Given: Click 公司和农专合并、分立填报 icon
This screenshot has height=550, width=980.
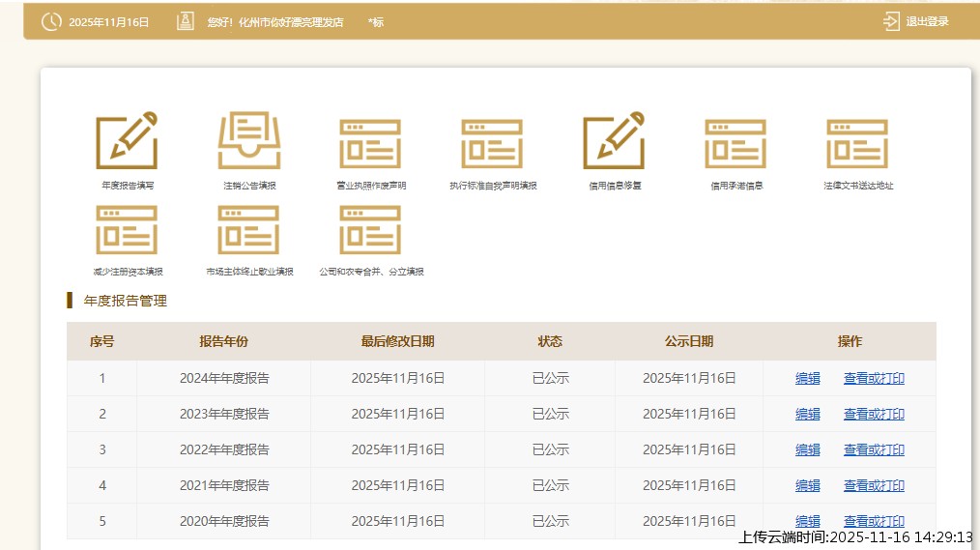Looking at the screenshot, I should tap(370, 230).
